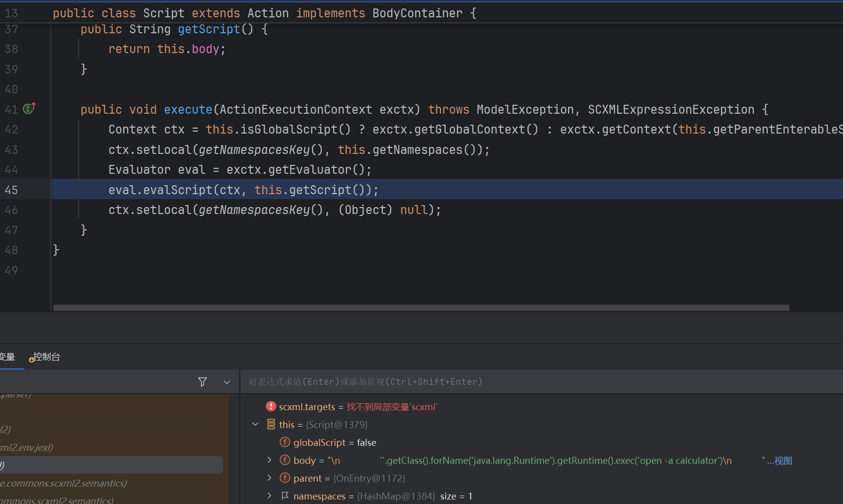Switch to the 变量 (Variables) tab

point(7,357)
